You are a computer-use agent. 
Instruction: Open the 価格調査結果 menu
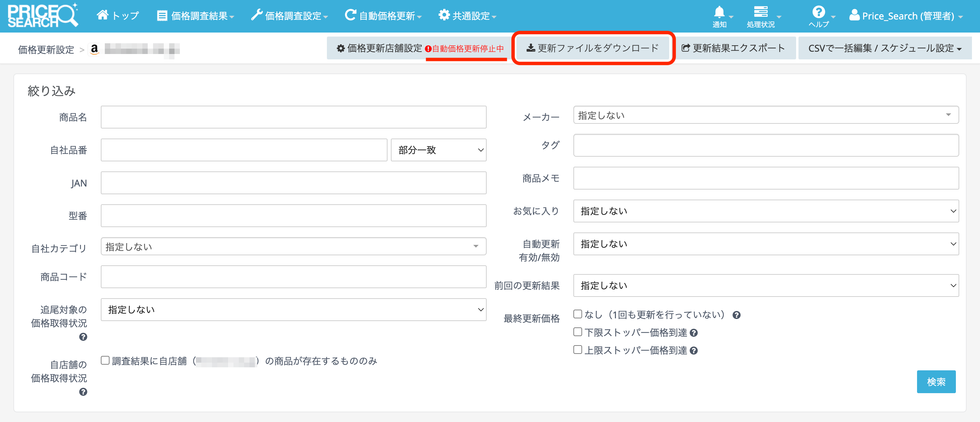pos(196,16)
